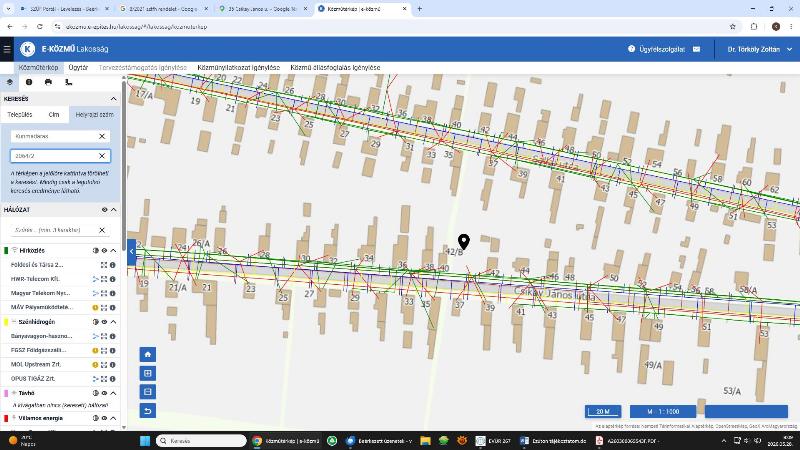
Task: Click share icon on Bányavagyon-hasznosító row
Action: click(95, 336)
